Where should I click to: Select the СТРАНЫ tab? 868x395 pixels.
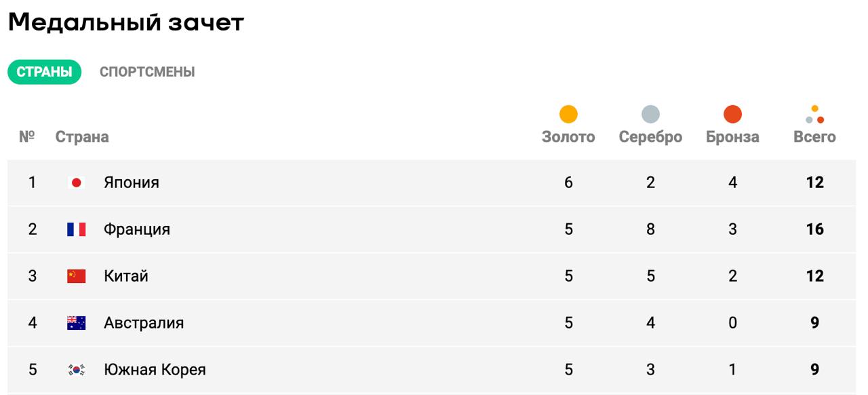(x=44, y=72)
